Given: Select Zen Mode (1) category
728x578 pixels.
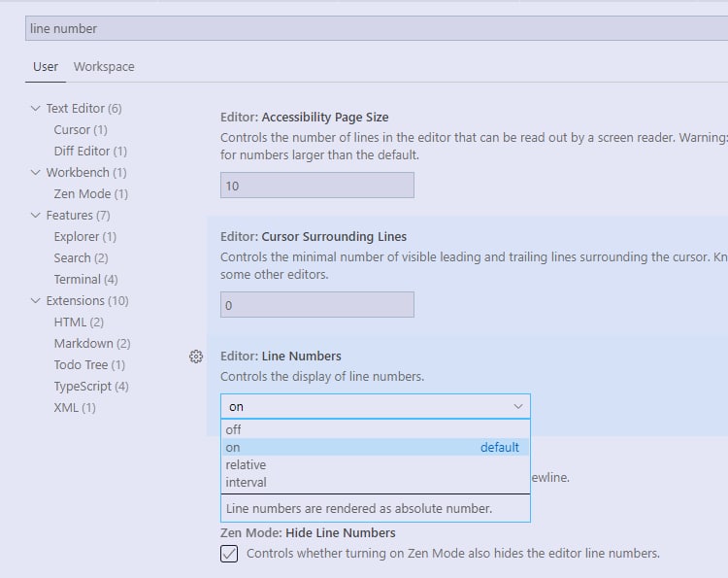Looking at the screenshot, I should [x=90, y=193].
